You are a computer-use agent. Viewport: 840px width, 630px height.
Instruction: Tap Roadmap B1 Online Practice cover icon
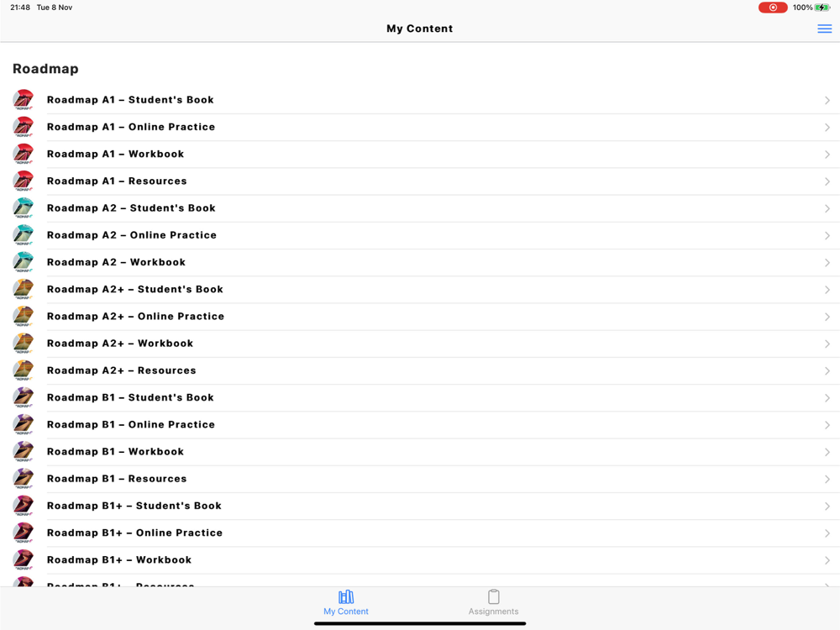[x=23, y=425]
